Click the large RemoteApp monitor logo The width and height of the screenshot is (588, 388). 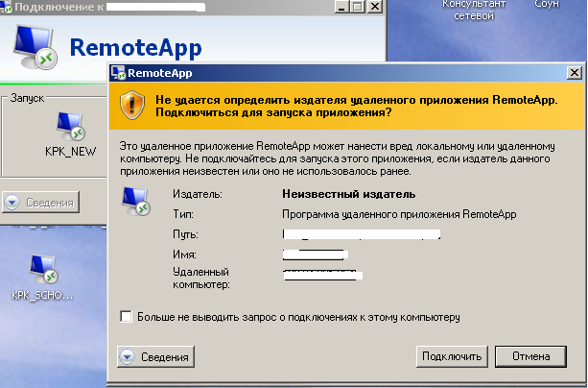pos(35,47)
